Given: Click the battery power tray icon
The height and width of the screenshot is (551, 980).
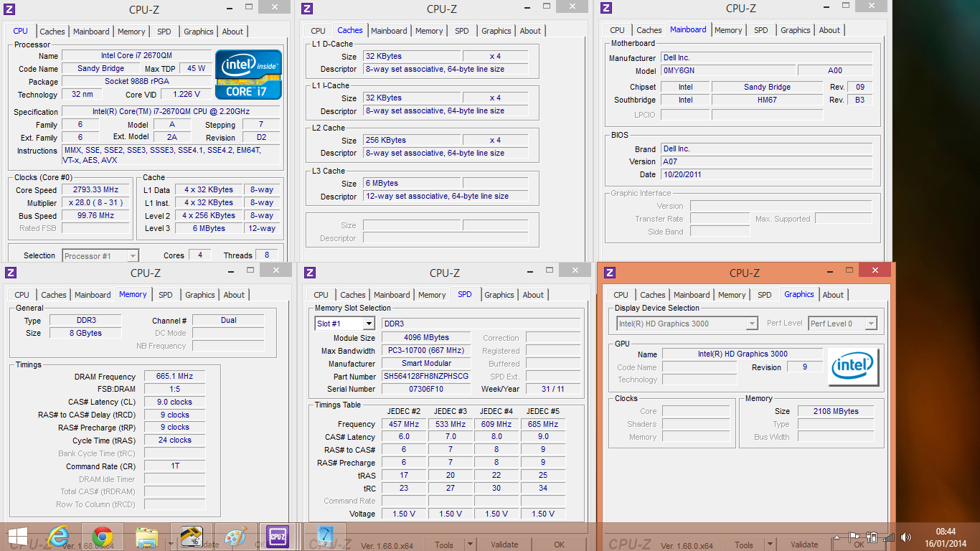Looking at the screenshot, I should click(x=872, y=537).
